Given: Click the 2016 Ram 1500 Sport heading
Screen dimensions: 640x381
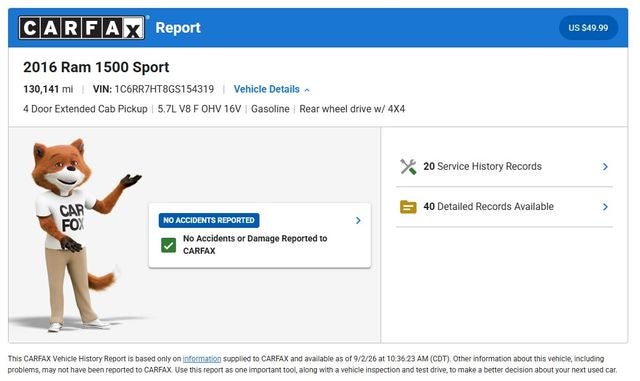Looking at the screenshot, I should click(96, 67).
